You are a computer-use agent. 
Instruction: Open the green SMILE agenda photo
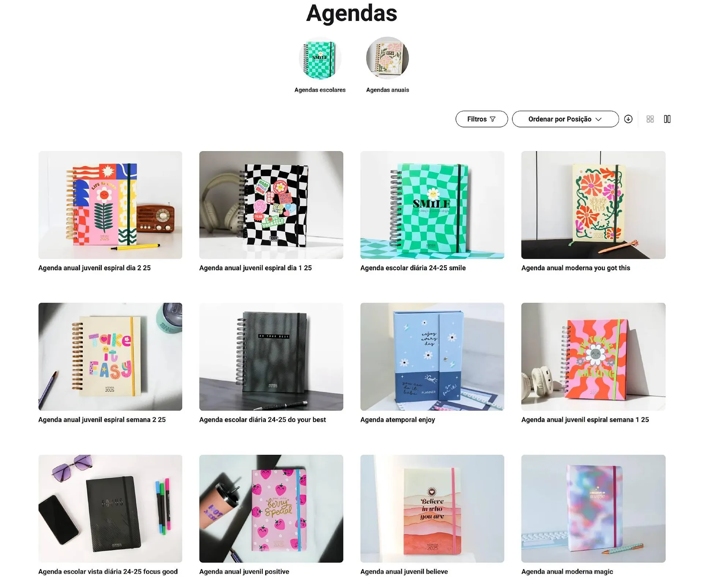(432, 205)
